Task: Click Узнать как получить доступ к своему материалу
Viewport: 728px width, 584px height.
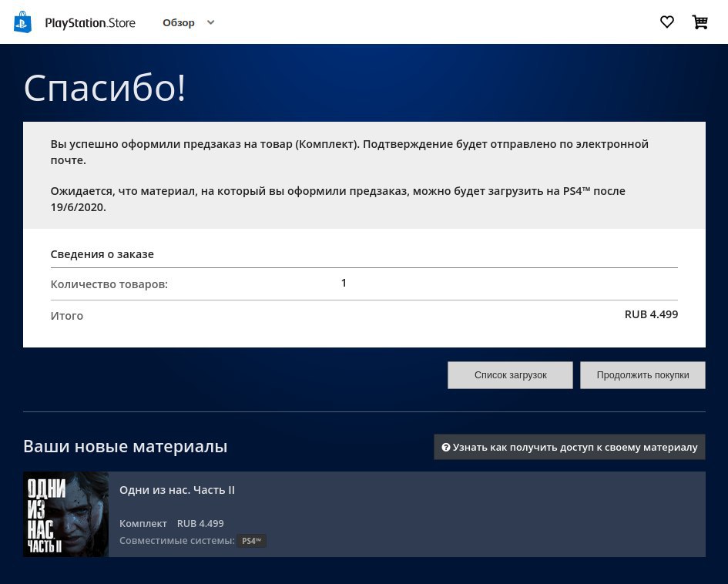Action: [569, 447]
